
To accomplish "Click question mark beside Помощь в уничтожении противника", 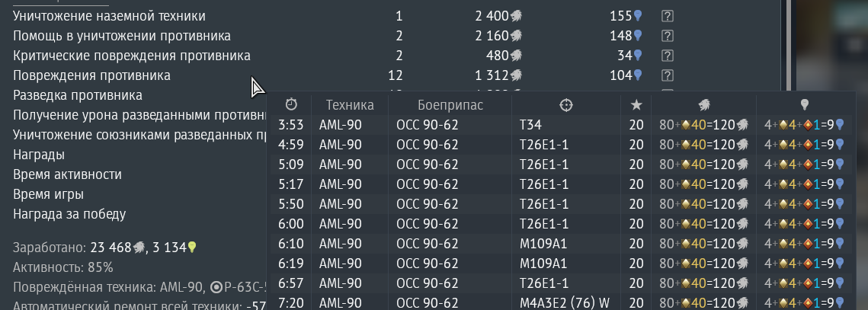I will coord(667,36).
